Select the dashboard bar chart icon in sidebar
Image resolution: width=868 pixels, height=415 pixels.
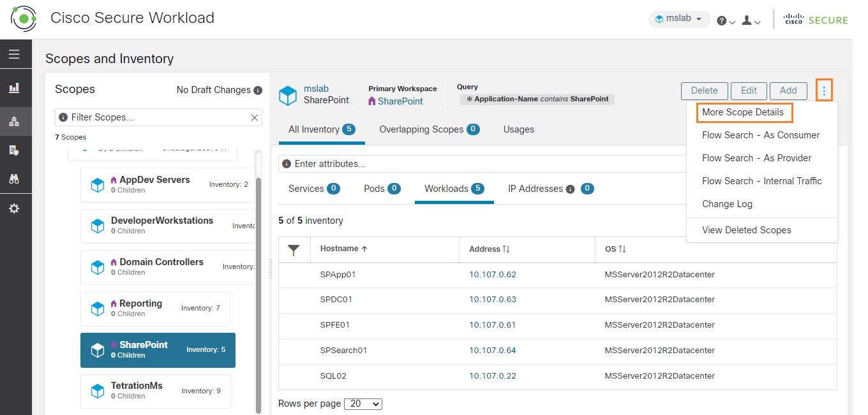[x=15, y=87]
